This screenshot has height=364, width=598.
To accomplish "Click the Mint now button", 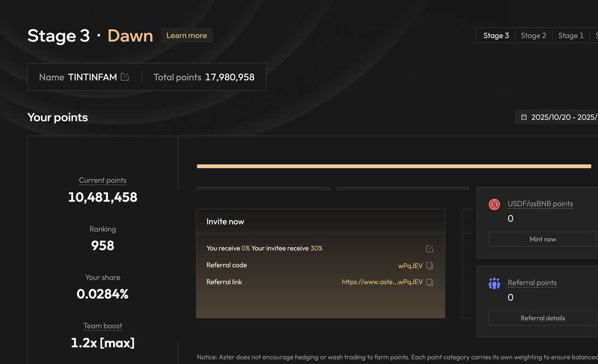I will (543, 239).
